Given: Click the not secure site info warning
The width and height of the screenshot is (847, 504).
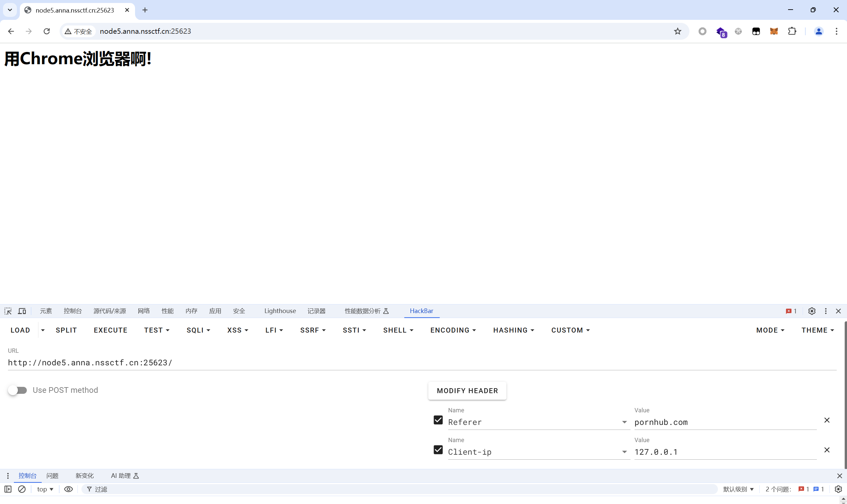Looking at the screenshot, I should 78,31.
